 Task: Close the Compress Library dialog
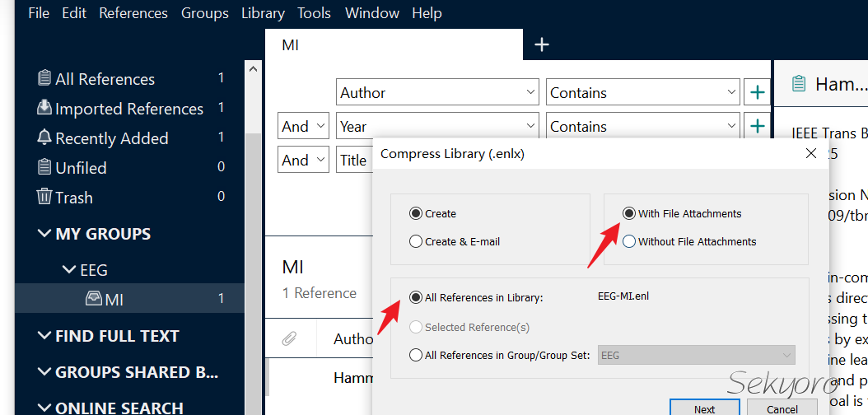[811, 154]
